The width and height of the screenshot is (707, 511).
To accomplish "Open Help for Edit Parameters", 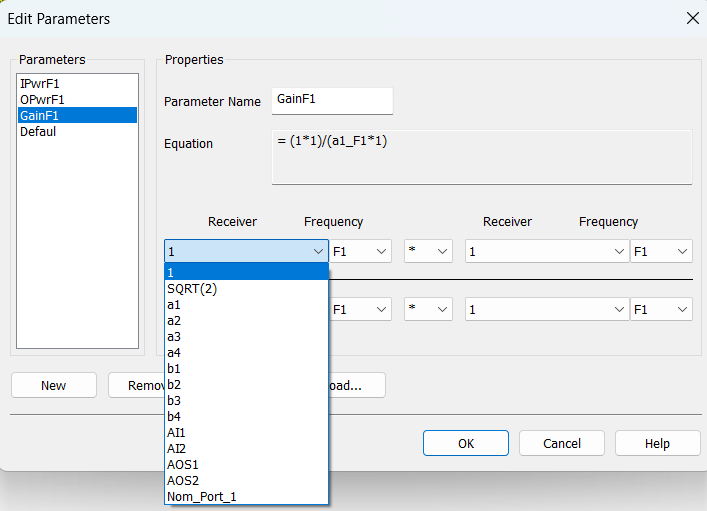I will coord(657,443).
